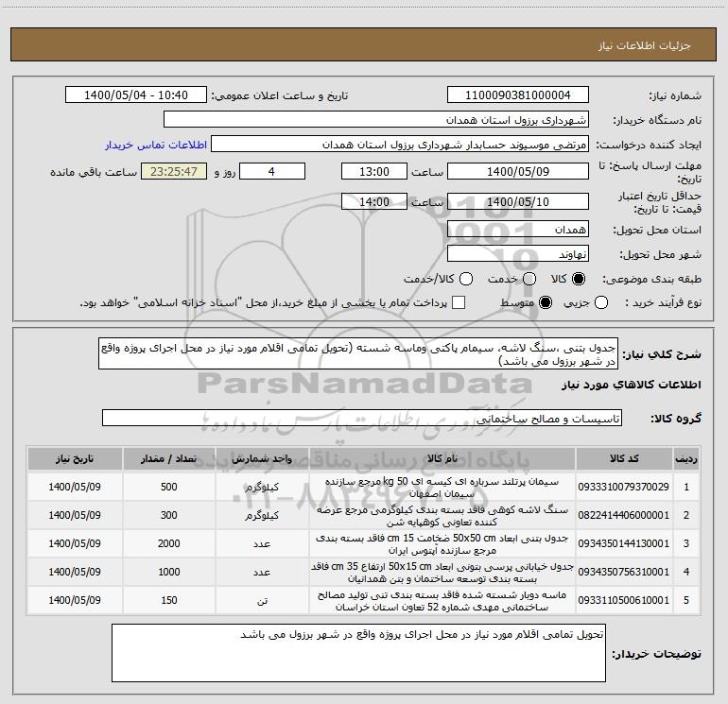Select the کالا/خدمت radio button
This screenshot has width=728, height=704.
coord(466,279)
